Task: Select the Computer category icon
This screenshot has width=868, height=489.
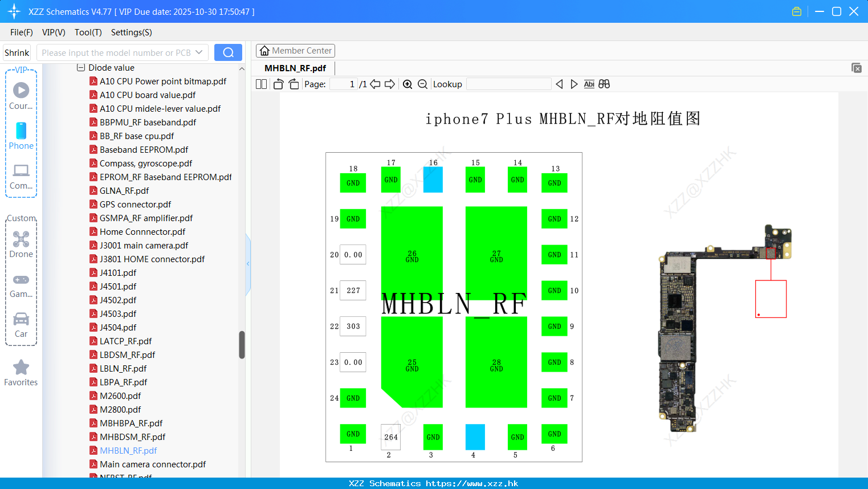Action: point(21,176)
